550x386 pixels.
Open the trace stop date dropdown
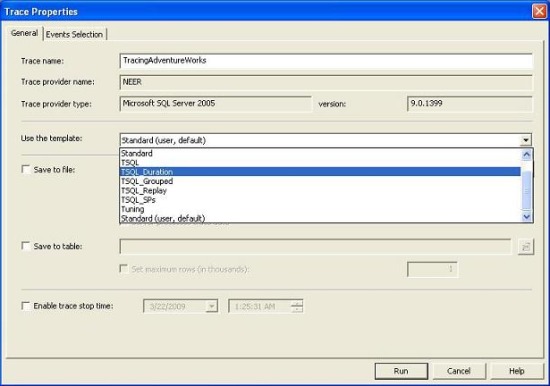211,306
